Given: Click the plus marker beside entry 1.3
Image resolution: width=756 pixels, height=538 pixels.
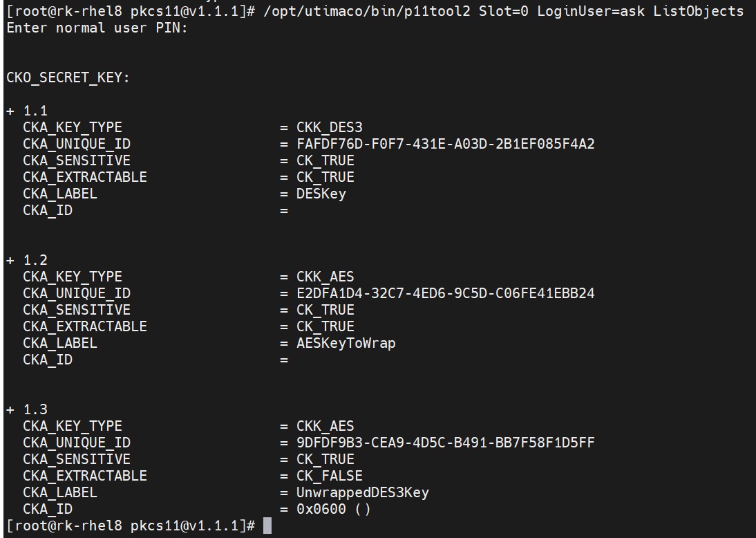Looking at the screenshot, I should pos(10,409).
